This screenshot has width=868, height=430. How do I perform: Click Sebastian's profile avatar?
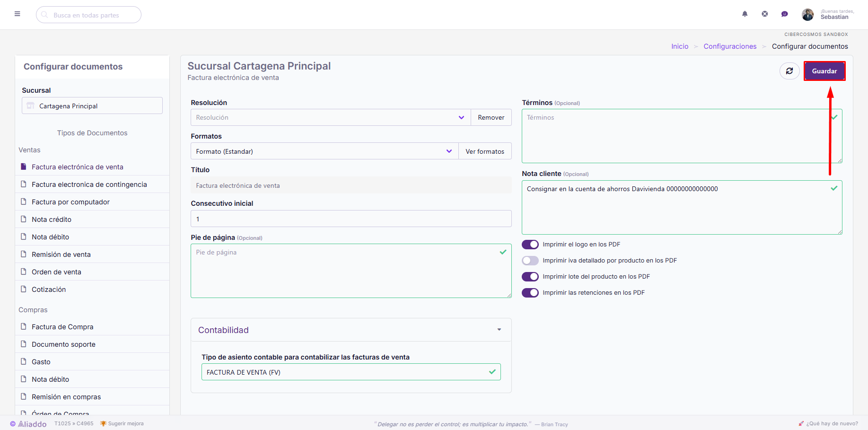pos(807,15)
